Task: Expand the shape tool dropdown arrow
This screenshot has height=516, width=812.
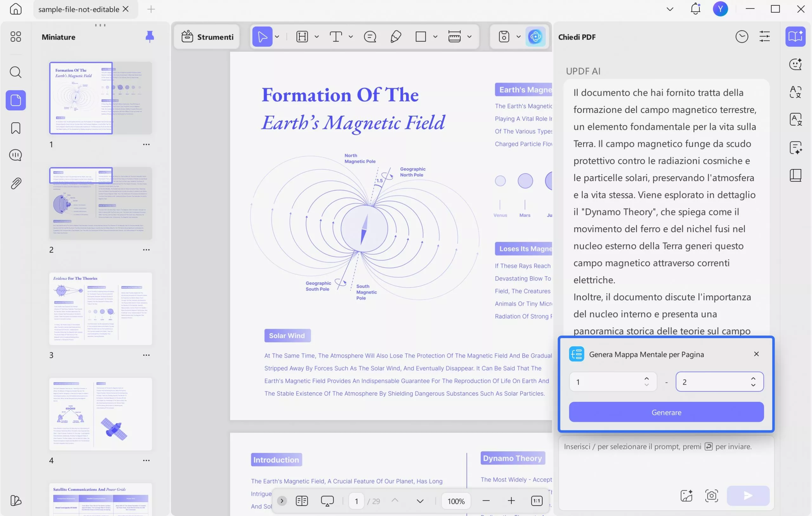Action: coord(435,36)
